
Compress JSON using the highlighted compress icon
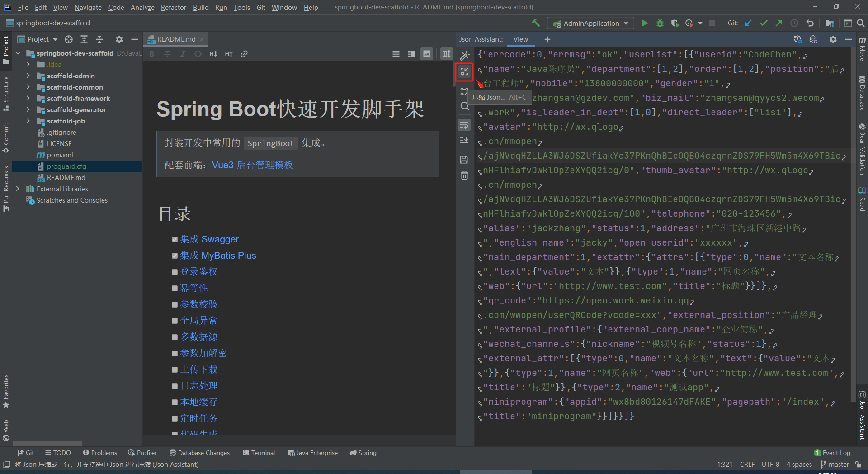coord(464,71)
